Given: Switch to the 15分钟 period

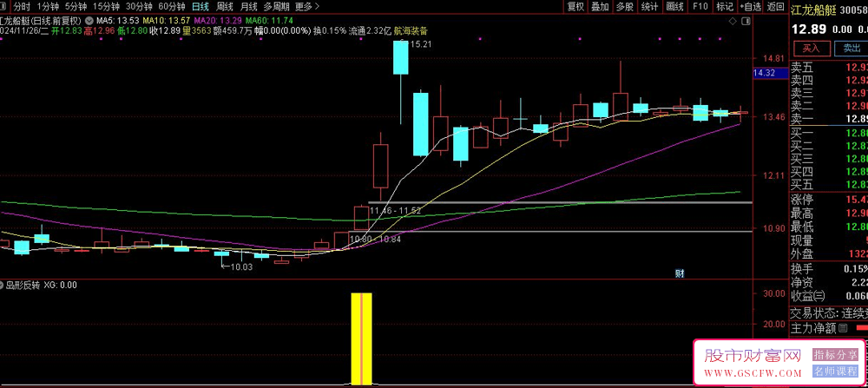Looking at the screenshot, I should [106, 7].
